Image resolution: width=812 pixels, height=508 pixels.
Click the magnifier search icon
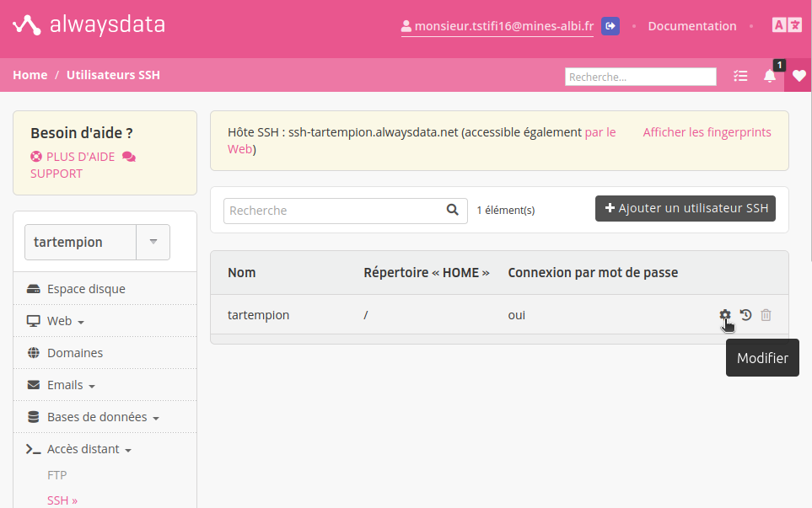(x=453, y=210)
